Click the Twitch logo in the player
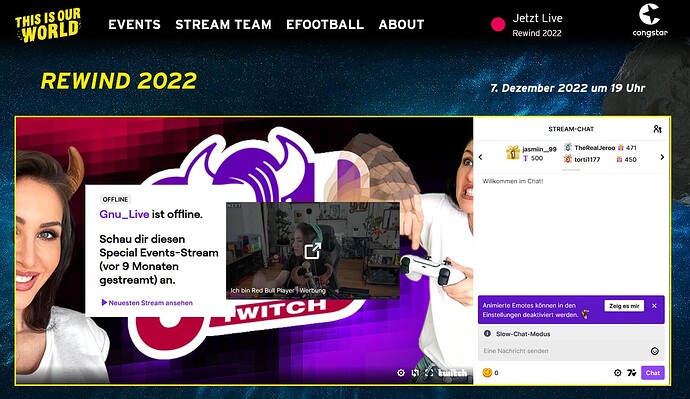 (453, 373)
